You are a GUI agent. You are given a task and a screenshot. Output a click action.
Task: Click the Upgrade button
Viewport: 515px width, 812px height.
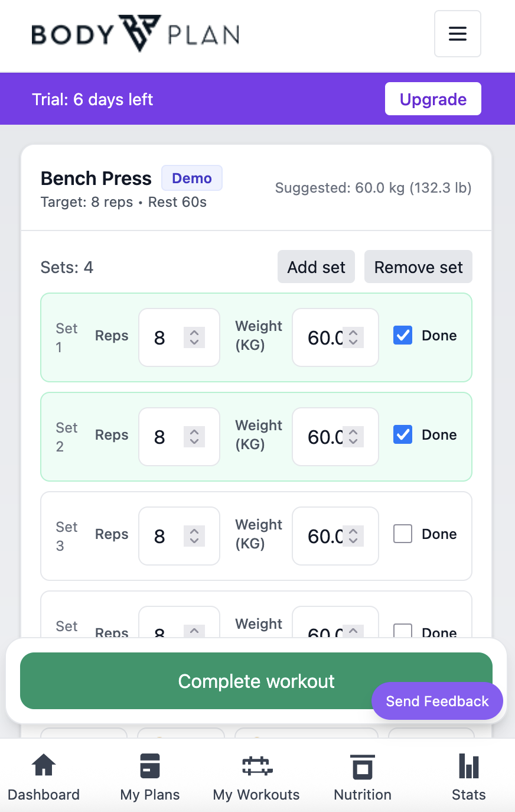[433, 99]
